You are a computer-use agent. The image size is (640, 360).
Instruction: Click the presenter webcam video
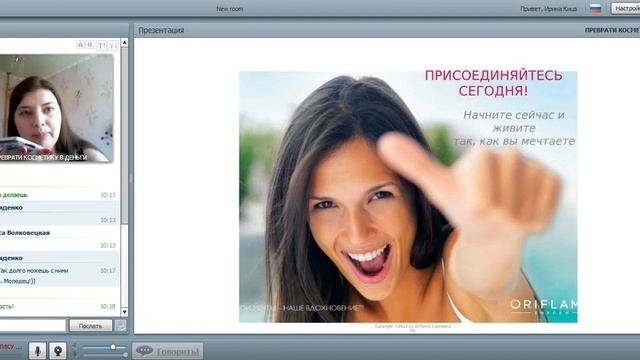[x=56, y=108]
